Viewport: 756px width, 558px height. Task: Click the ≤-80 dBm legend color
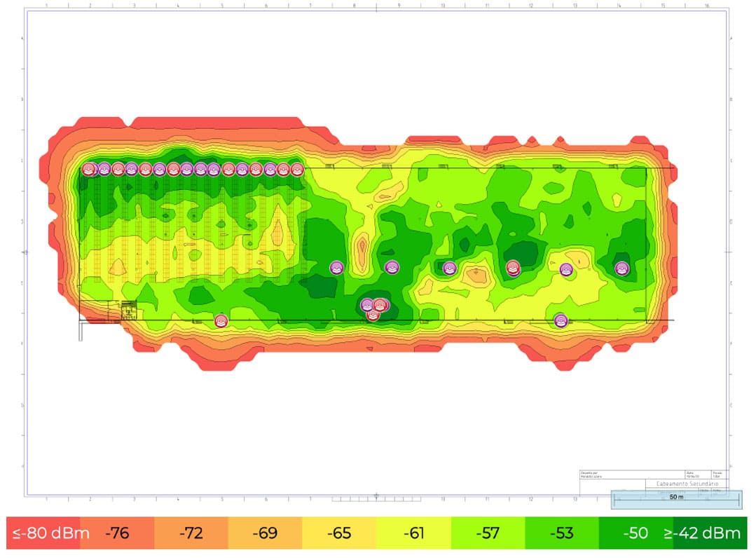(x=43, y=533)
